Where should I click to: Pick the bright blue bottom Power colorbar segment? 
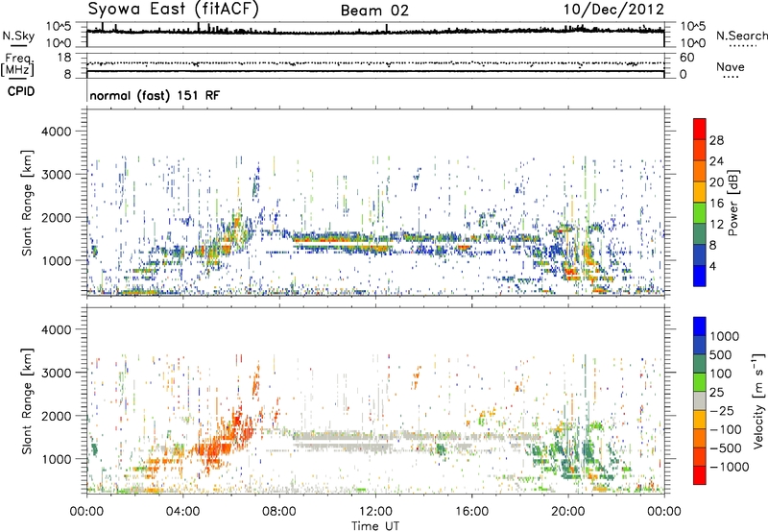[x=700, y=276]
